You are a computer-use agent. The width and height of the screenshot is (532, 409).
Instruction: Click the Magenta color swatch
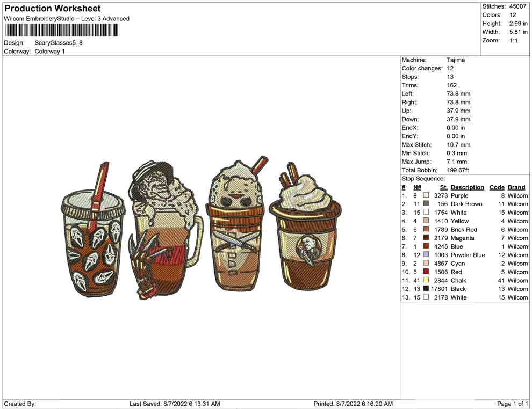pyautogui.click(x=426, y=238)
